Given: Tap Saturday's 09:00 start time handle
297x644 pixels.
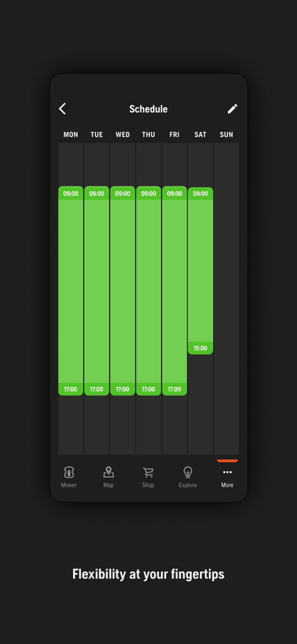Looking at the screenshot, I should (201, 194).
